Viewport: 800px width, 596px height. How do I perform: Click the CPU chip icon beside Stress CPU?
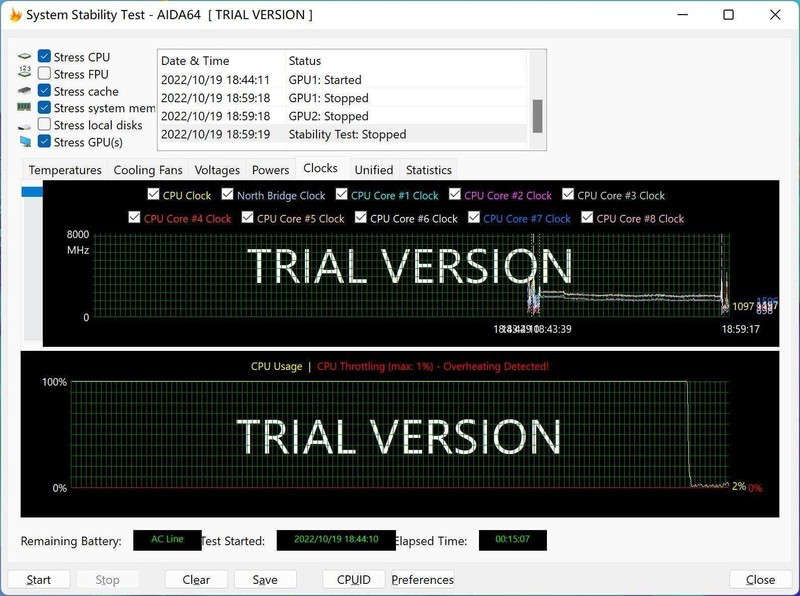click(x=24, y=57)
